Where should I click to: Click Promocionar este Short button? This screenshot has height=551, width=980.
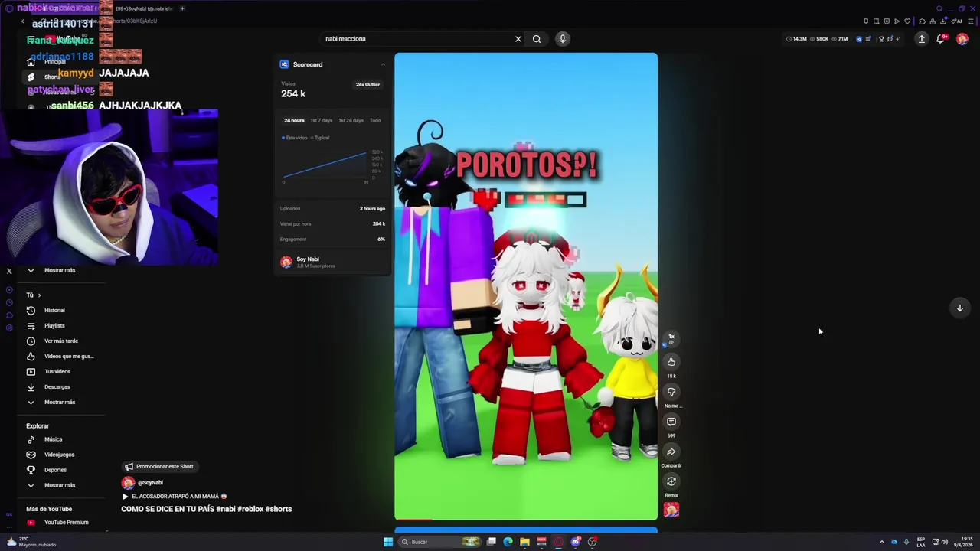click(x=159, y=466)
